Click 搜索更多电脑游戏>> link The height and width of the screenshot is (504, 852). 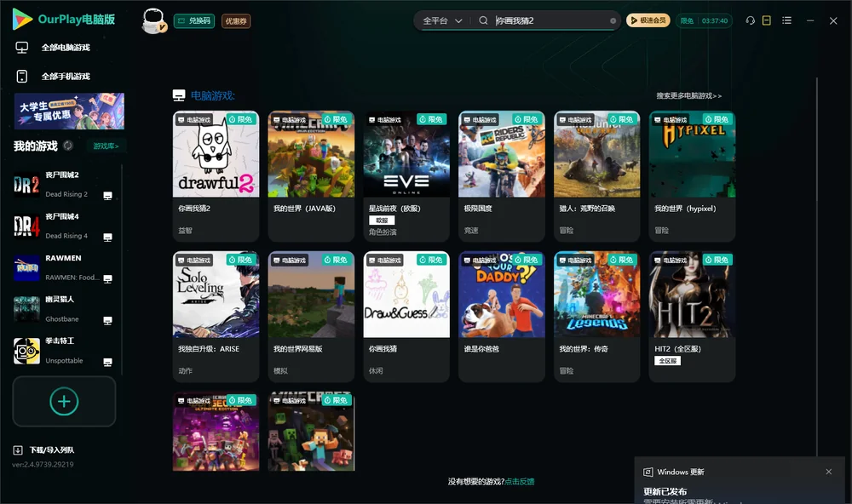689,95
